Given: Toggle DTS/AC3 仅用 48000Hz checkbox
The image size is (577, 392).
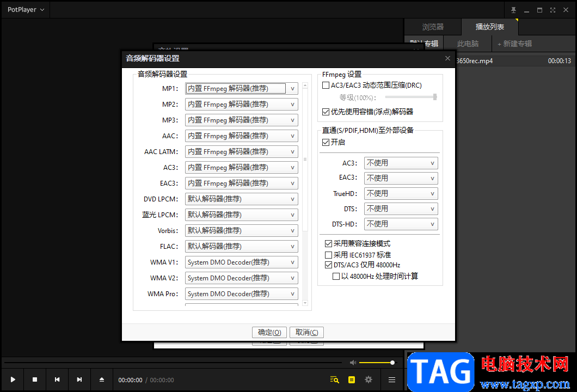Looking at the screenshot, I should click(329, 265).
